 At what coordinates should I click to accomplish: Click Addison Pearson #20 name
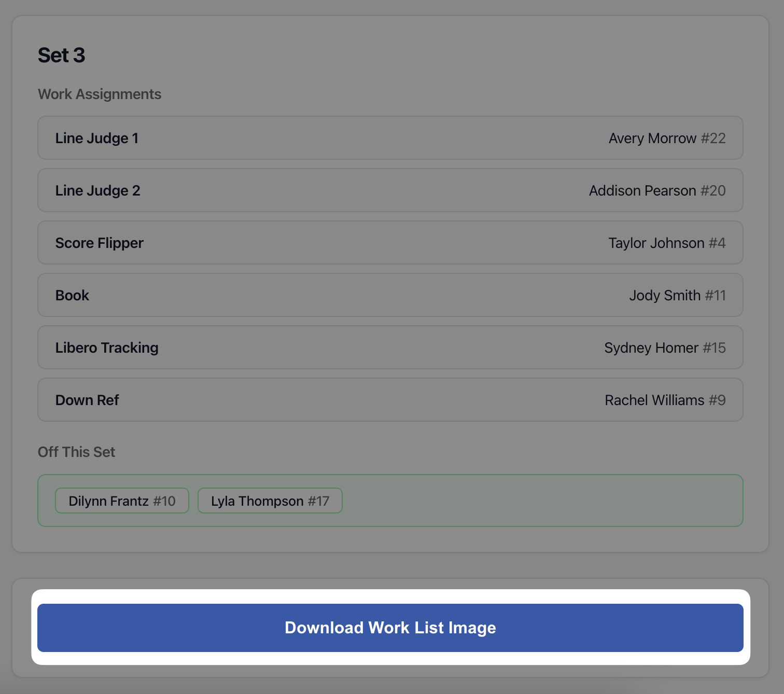pos(657,191)
